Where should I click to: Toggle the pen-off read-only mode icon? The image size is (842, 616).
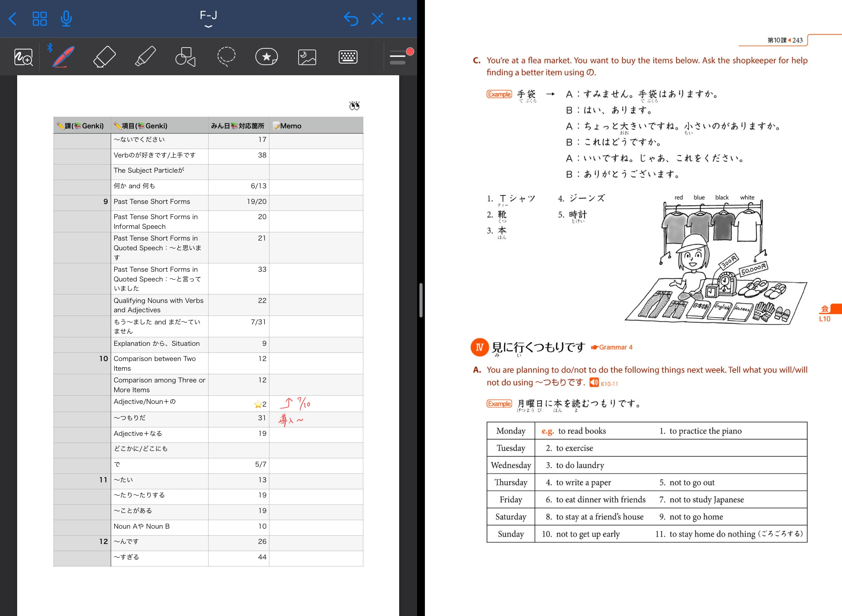click(x=377, y=19)
